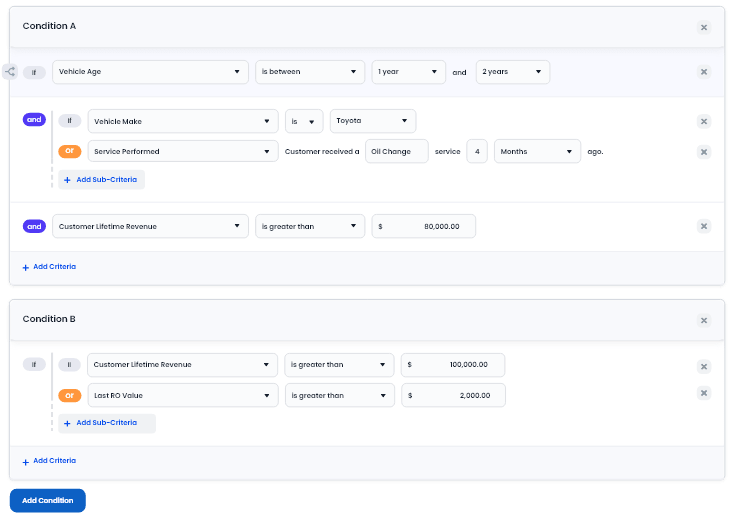Image resolution: width=735 pixels, height=513 pixels.
Task: Toggle the 'or' operator before Service Performed
Action: coord(69,151)
